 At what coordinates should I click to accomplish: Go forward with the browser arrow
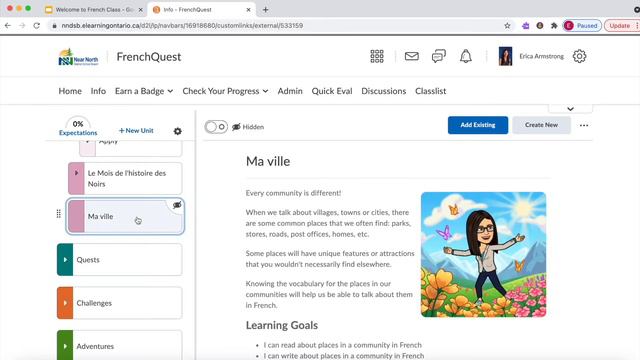[x=22, y=26]
